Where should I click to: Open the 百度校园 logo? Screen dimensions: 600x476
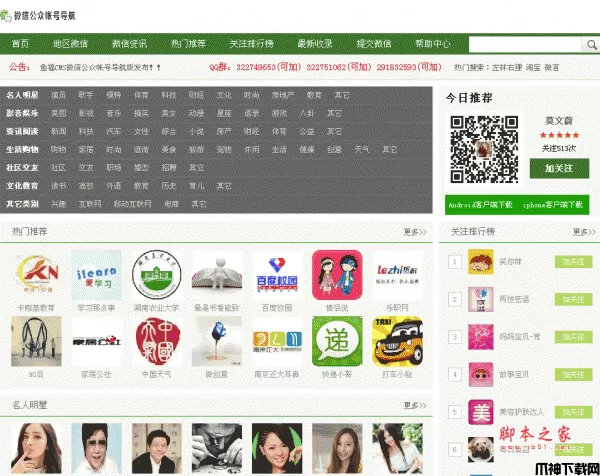point(277,275)
